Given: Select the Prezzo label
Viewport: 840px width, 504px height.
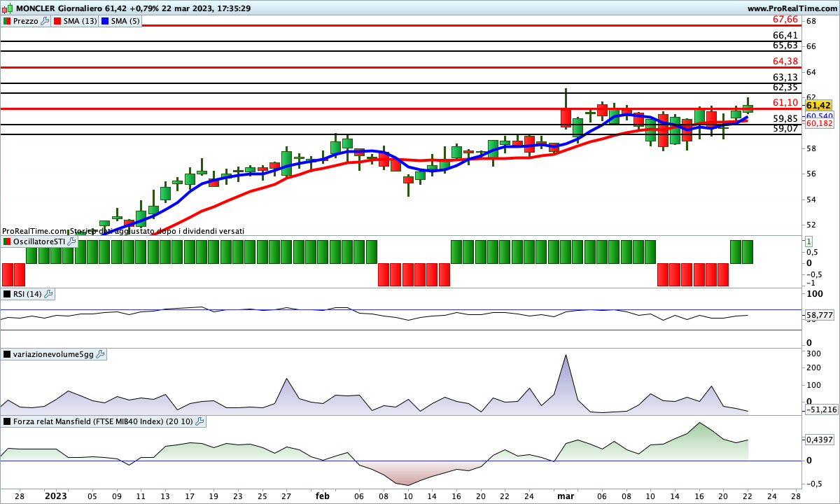Looking at the screenshot, I should click(26, 21).
